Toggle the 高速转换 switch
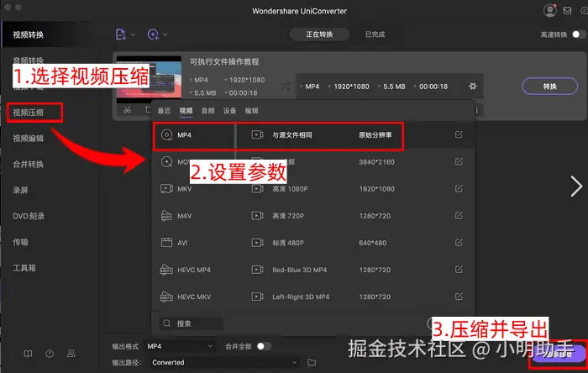 [578, 34]
